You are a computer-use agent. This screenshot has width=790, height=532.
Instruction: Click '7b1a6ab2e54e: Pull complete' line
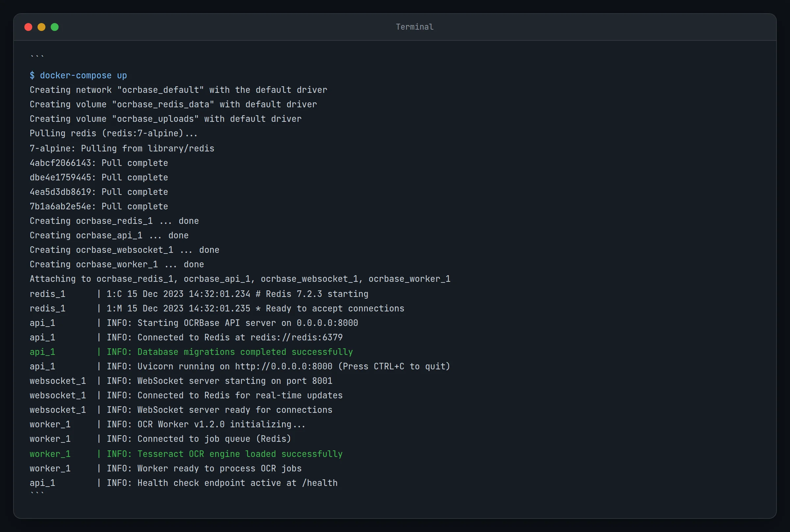99,207
